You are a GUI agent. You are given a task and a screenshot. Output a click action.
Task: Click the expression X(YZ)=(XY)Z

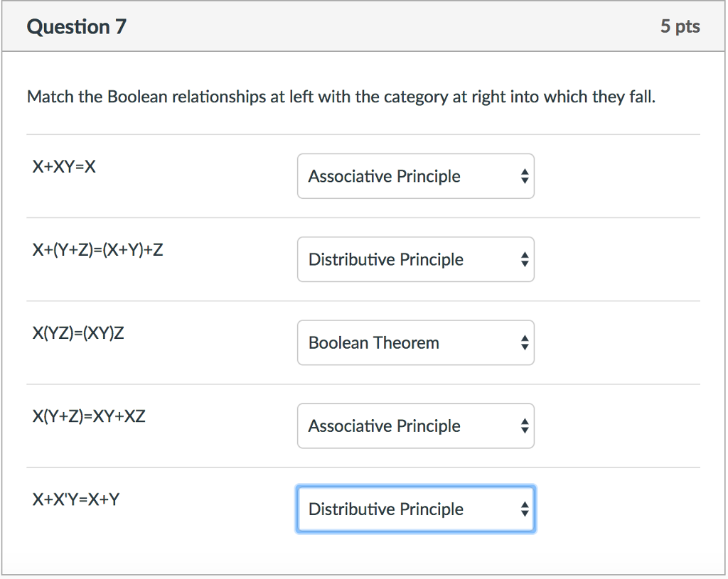pyautogui.click(x=78, y=332)
